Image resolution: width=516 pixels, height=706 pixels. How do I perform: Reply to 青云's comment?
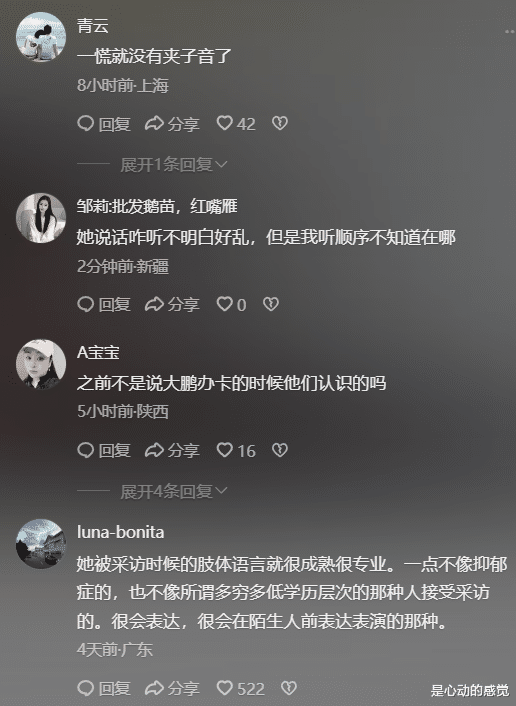click(104, 124)
